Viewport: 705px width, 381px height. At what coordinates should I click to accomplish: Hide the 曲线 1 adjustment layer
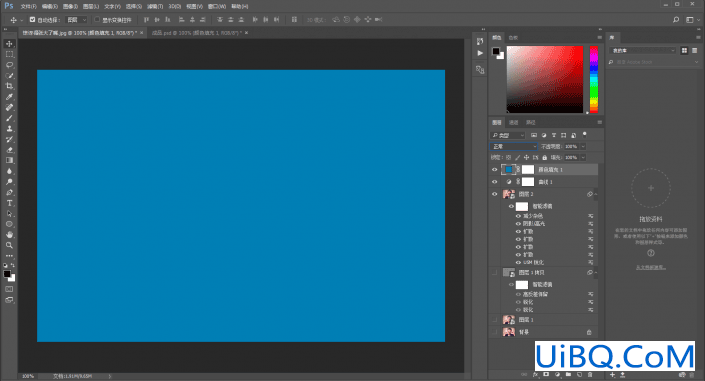click(x=495, y=182)
